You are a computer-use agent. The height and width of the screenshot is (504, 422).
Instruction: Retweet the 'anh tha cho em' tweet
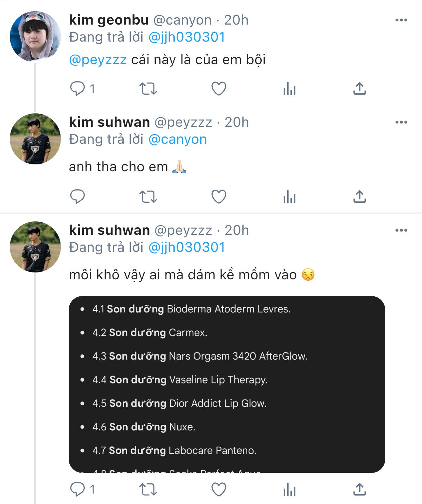[x=148, y=196]
